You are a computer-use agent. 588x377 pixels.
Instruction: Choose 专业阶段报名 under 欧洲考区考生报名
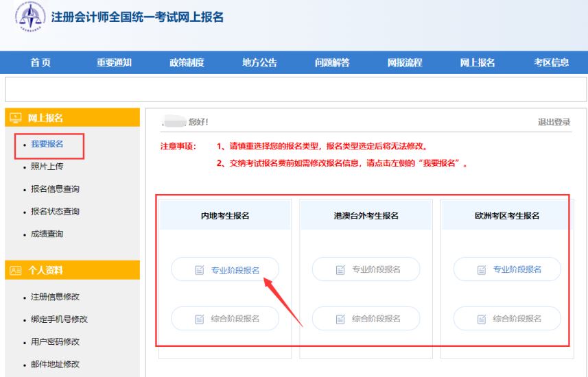point(508,269)
